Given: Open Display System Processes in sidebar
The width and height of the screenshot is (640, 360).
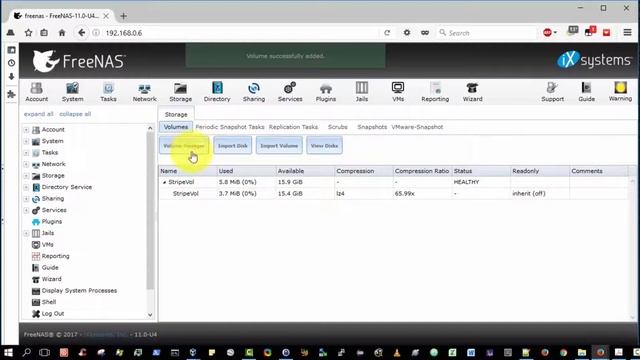Looking at the screenshot, I should (x=79, y=291).
